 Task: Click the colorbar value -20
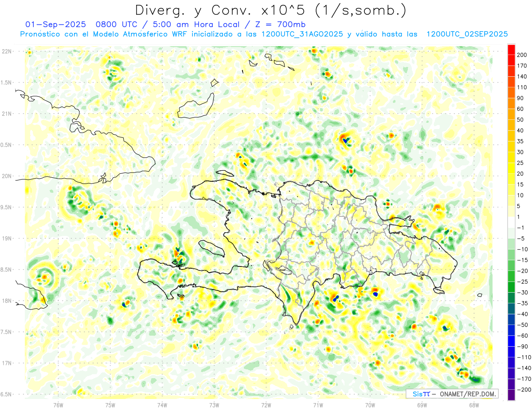523,271
